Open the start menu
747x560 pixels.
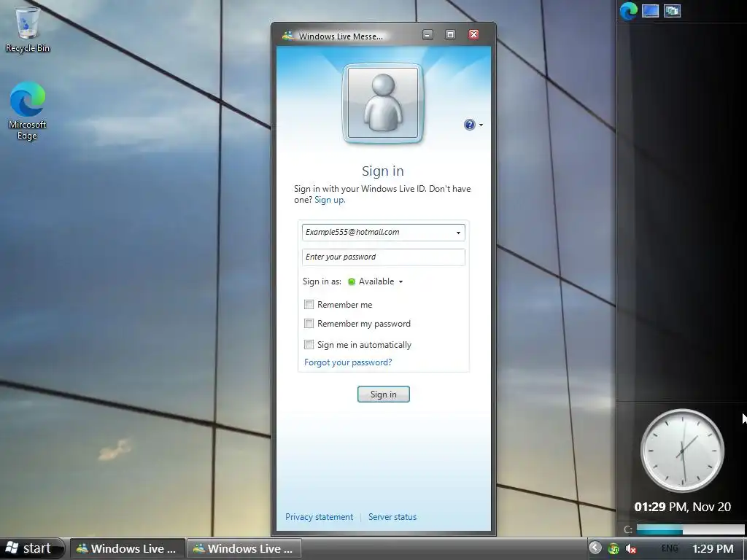[31, 548]
